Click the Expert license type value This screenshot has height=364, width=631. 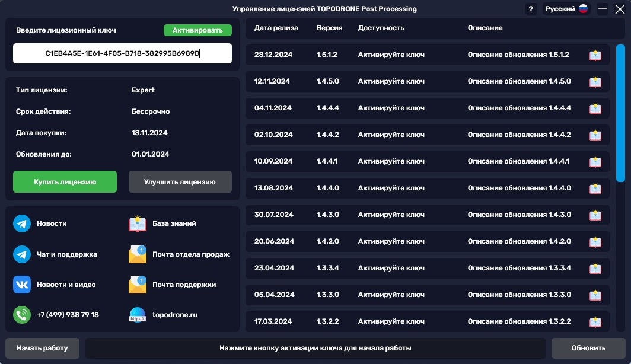click(143, 90)
